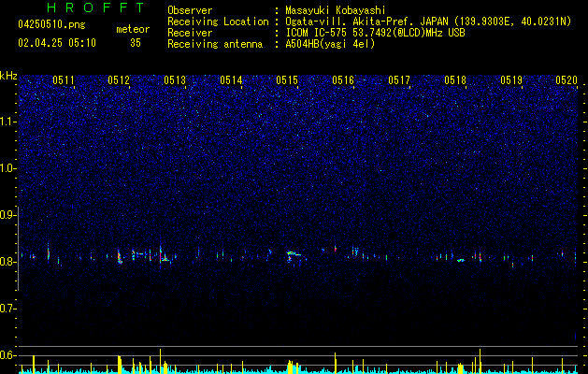
Task: Click the 1.0 kHz frequency axis label
Action: pyautogui.click(x=7, y=168)
